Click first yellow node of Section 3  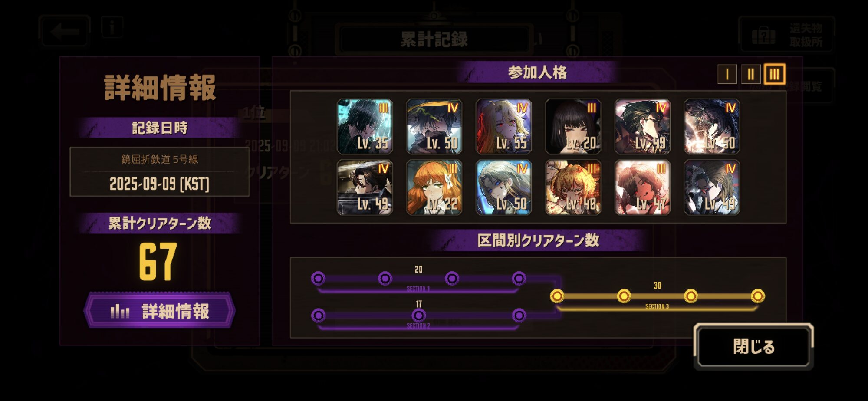(557, 296)
